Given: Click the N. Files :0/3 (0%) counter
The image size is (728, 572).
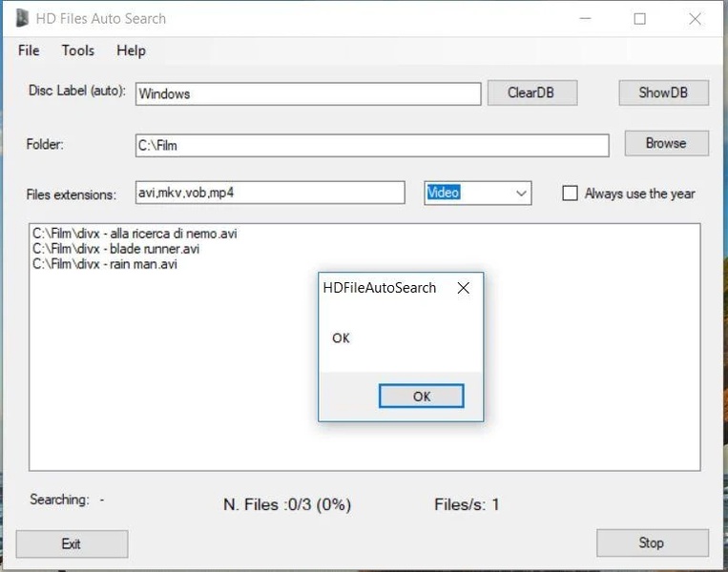Looking at the screenshot, I should point(287,504).
